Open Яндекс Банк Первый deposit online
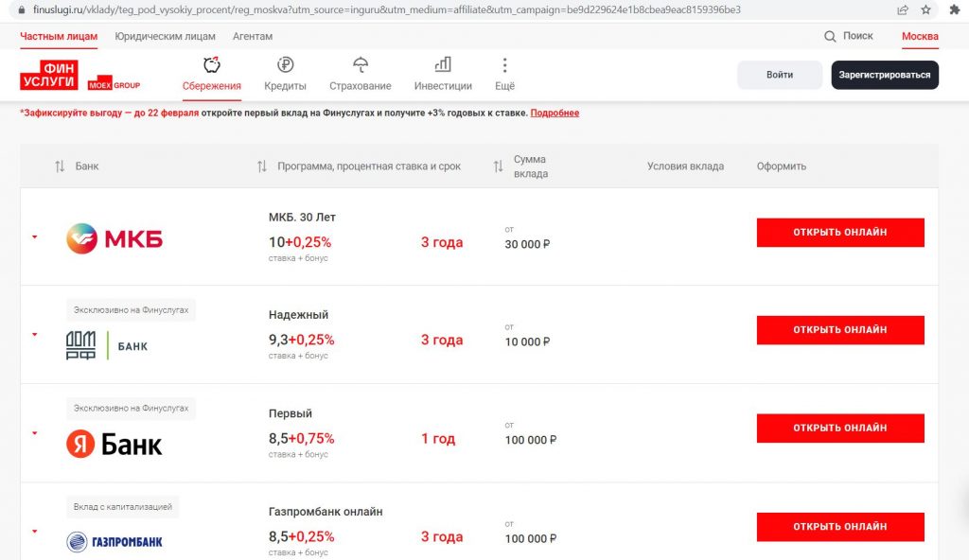Screen dimensions: 969x560 (840, 428)
